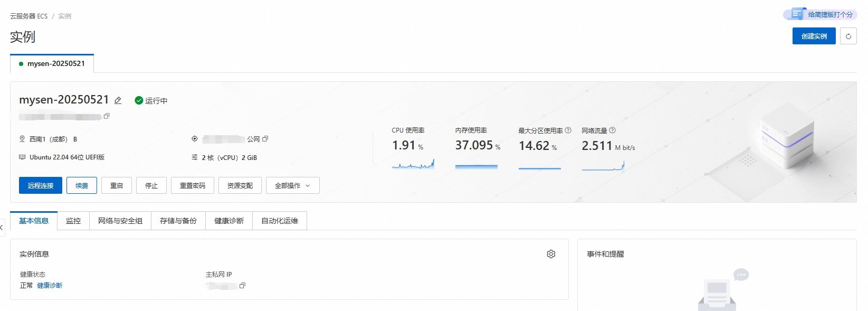Click the CPU usage sparkline chart
The image size is (868, 311).
pos(413,165)
